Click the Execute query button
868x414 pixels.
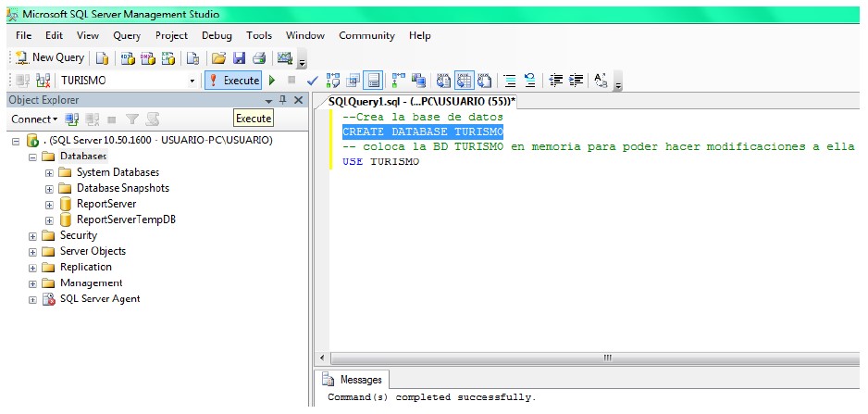point(233,81)
